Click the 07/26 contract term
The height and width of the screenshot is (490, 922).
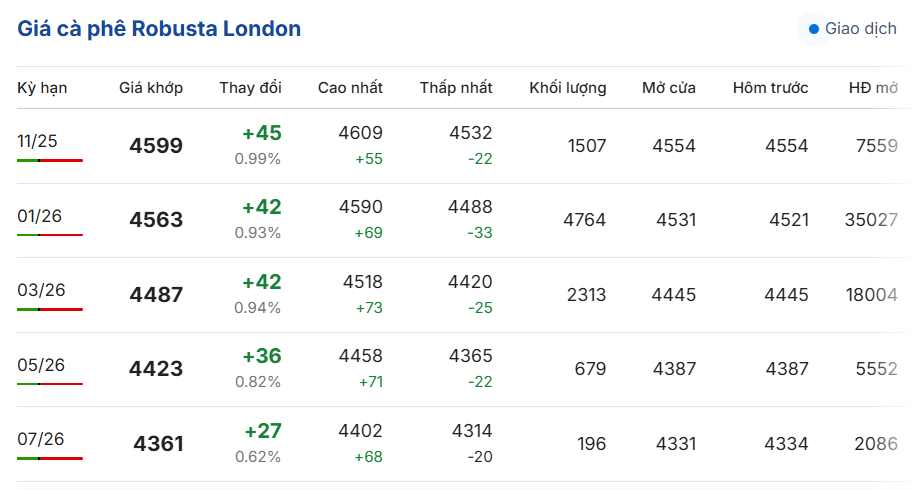(41, 439)
